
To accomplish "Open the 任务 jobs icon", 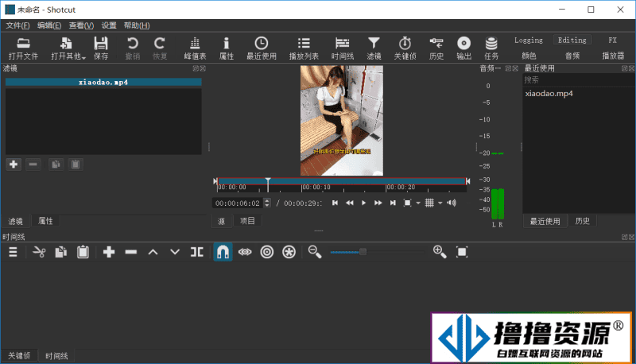I will (x=491, y=48).
